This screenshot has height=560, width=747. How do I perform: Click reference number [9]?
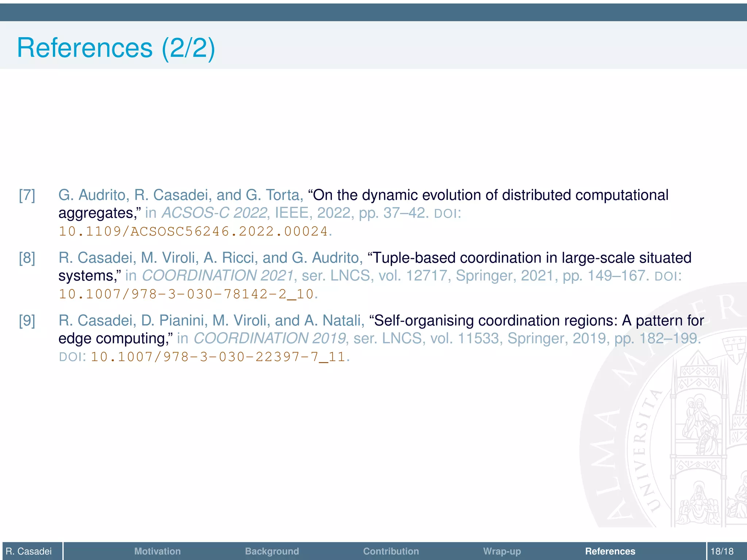(x=27, y=320)
